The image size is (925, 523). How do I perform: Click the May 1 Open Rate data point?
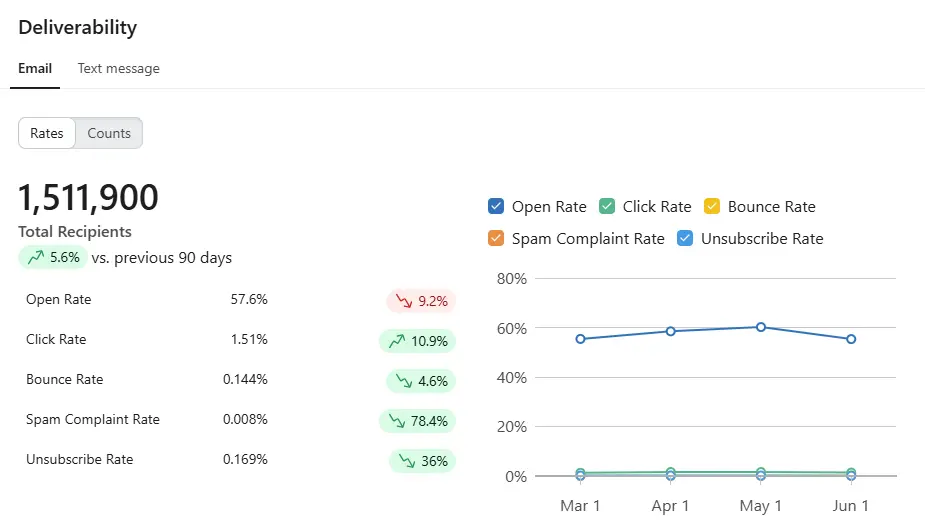(x=761, y=327)
